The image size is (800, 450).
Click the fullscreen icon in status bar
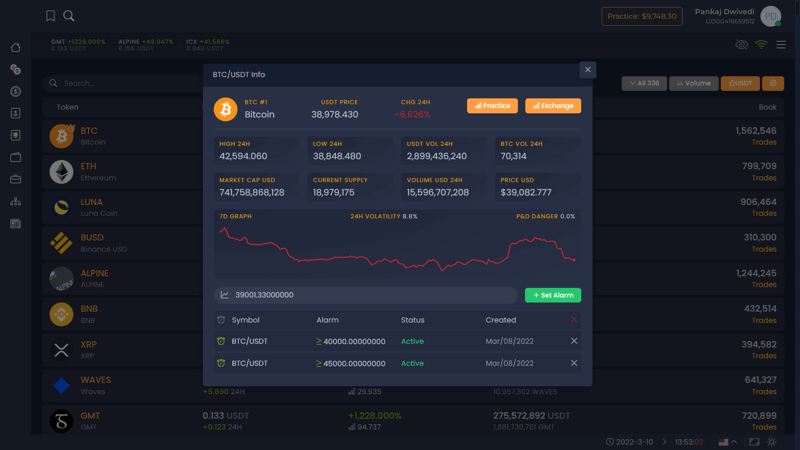(754, 442)
